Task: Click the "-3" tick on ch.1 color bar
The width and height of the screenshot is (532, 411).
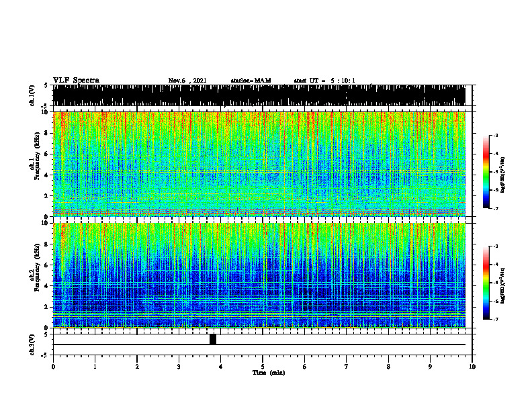Action: [x=496, y=135]
